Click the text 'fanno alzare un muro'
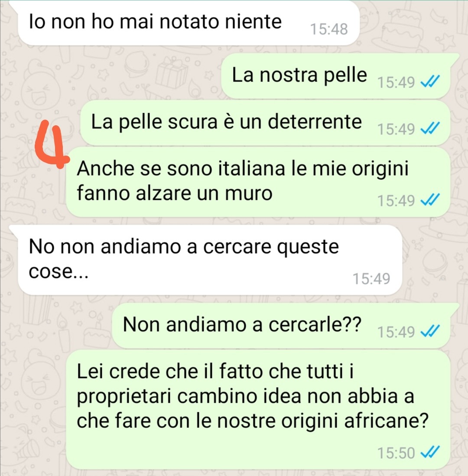 tap(175, 193)
